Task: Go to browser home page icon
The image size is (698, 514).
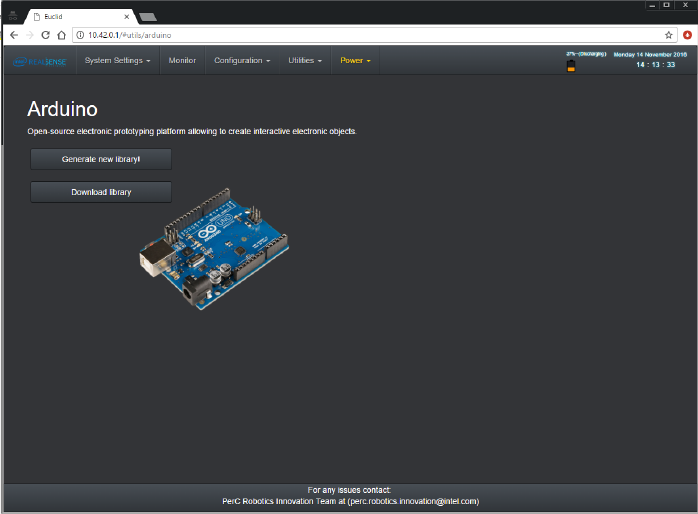Action: click(61, 35)
